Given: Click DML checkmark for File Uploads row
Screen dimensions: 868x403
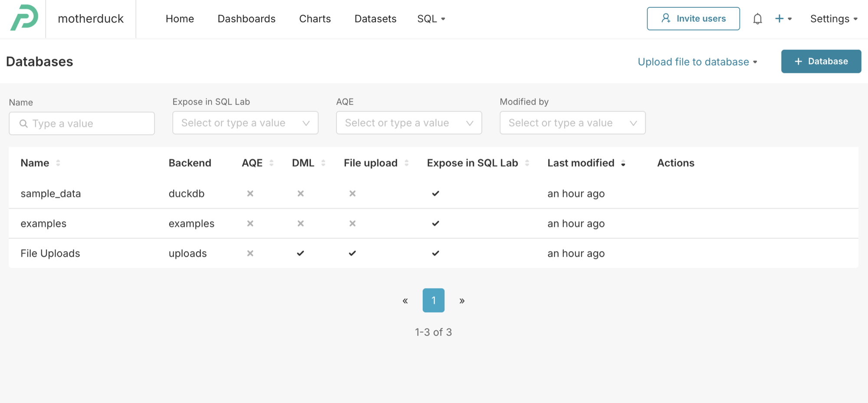Looking at the screenshot, I should coord(300,253).
